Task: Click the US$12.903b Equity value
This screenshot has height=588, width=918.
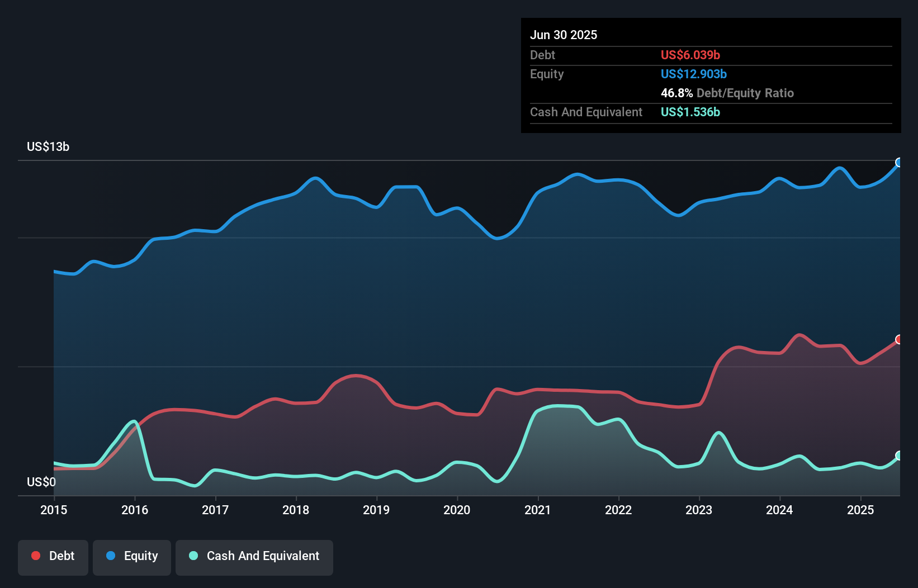Action: [x=693, y=74]
